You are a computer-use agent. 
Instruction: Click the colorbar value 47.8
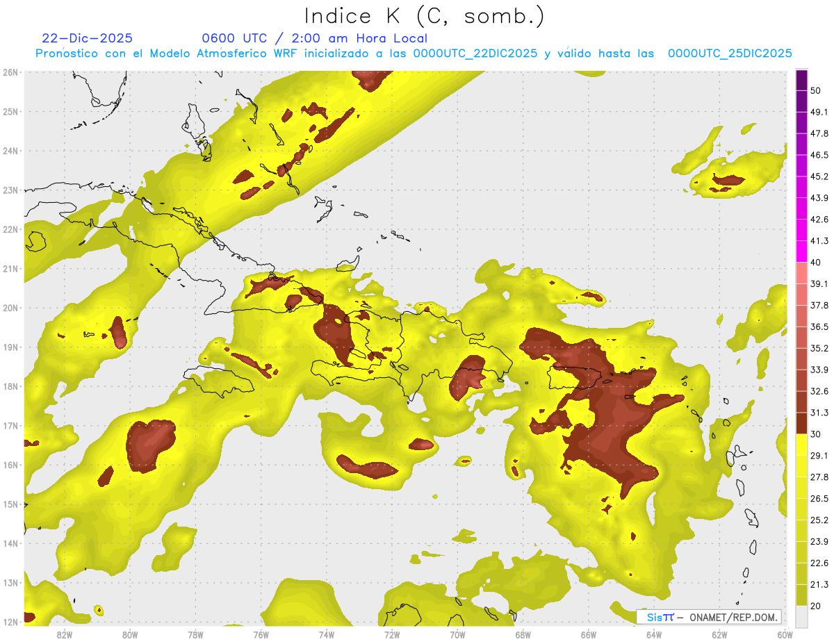pos(819,133)
